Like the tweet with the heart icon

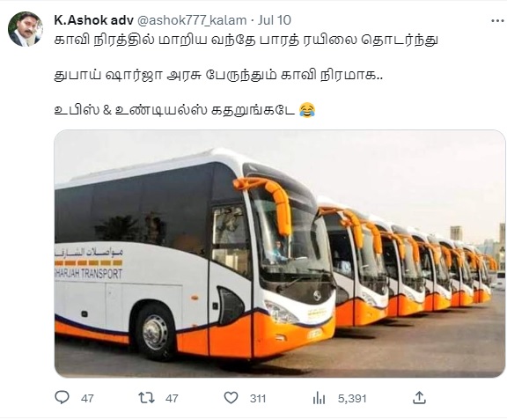pyautogui.click(x=231, y=398)
